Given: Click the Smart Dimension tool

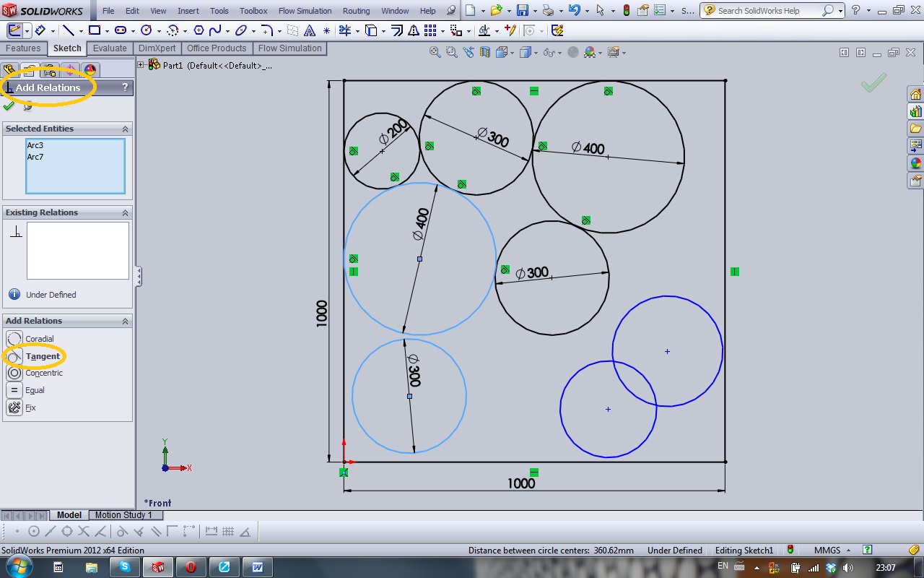Looking at the screenshot, I should [40, 30].
